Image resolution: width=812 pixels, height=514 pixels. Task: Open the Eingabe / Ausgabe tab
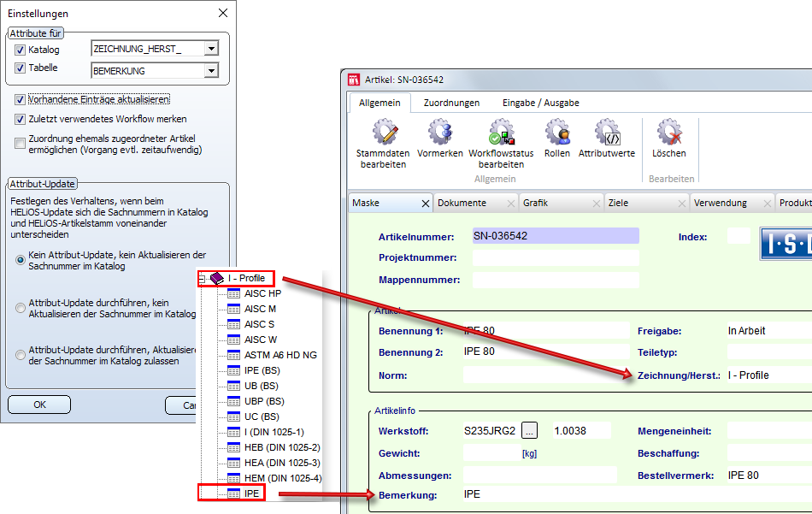click(x=540, y=103)
